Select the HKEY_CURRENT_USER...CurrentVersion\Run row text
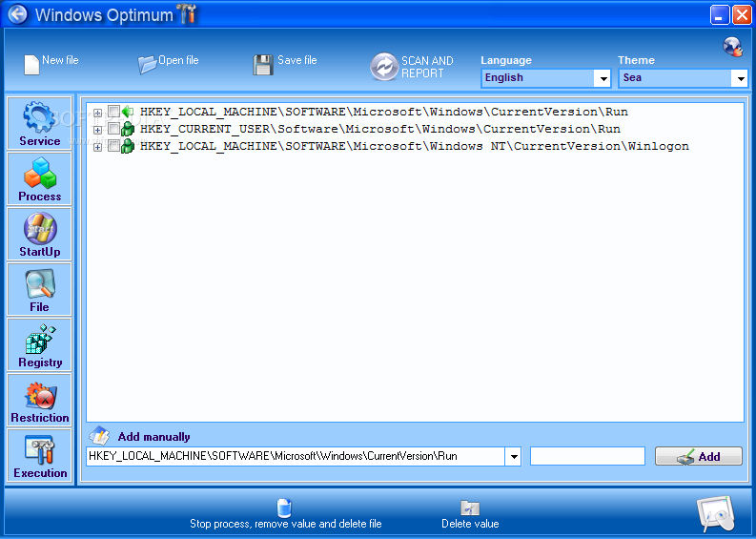Viewport: 756px width, 539px height. pyautogui.click(x=380, y=130)
